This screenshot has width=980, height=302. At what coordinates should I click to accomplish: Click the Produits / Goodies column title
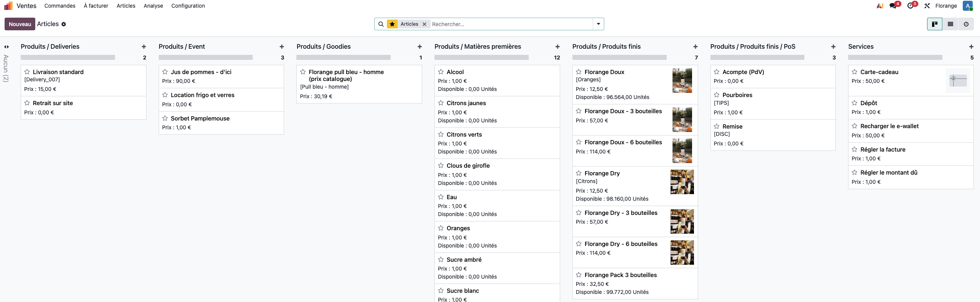coord(324,46)
